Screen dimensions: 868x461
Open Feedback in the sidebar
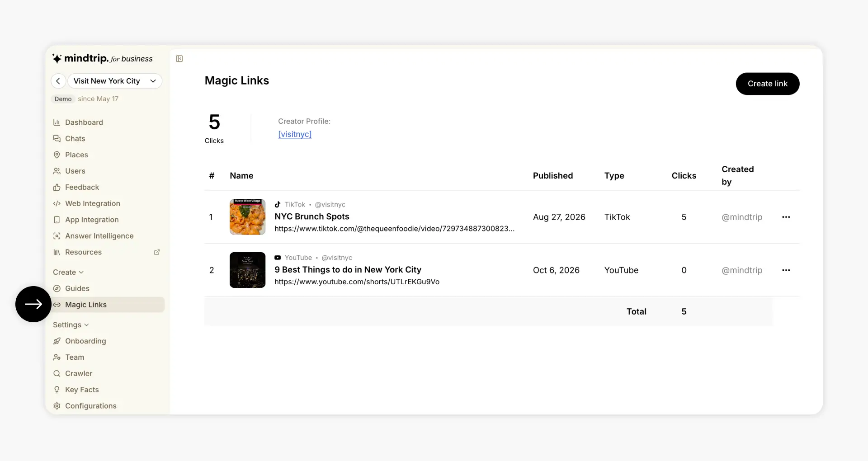[82, 188]
